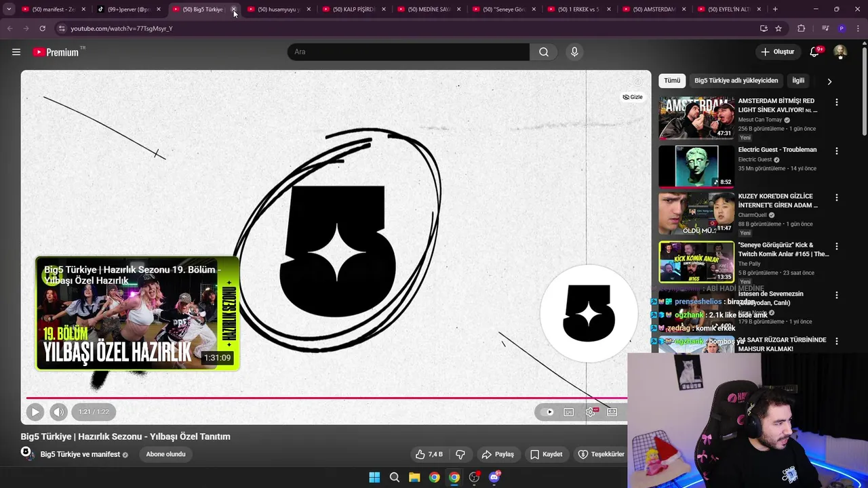The height and width of the screenshot is (488, 868).
Task: Click the circular Big5 channel end-screen logo
Action: (589, 313)
